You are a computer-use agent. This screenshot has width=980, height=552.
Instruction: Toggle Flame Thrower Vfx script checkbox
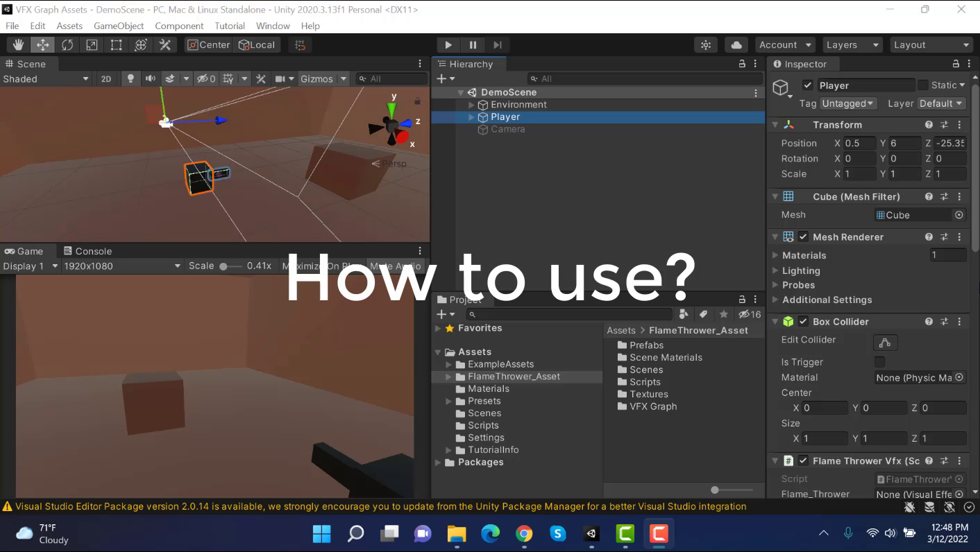pyautogui.click(x=803, y=461)
